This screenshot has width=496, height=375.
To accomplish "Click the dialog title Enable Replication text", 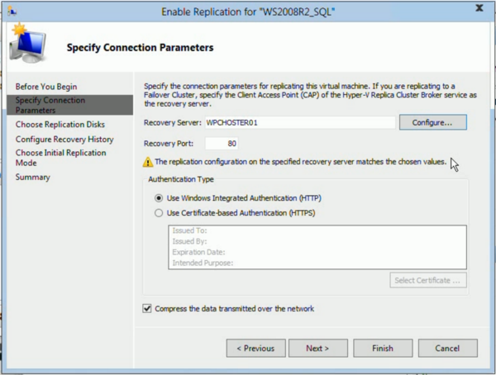I will click(x=248, y=12).
